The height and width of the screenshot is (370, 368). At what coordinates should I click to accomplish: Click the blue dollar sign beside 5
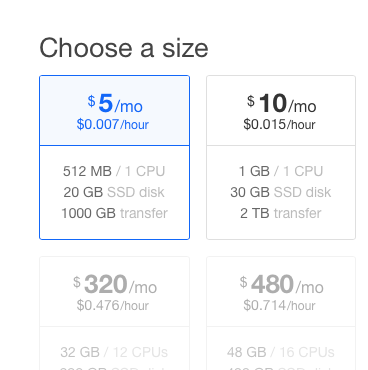pos(91,101)
